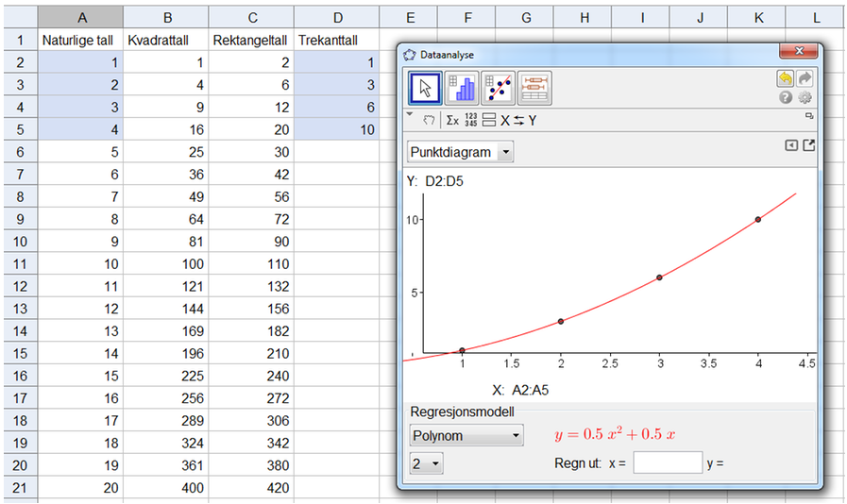This screenshot has width=847, height=504.
Task: Expand the small toolbar disclosure triangle
Action: tap(409, 114)
